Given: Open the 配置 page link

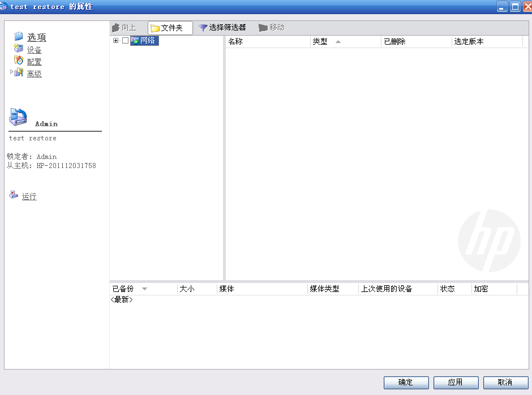Looking at the screenshot, I should (x=35, y=62).
